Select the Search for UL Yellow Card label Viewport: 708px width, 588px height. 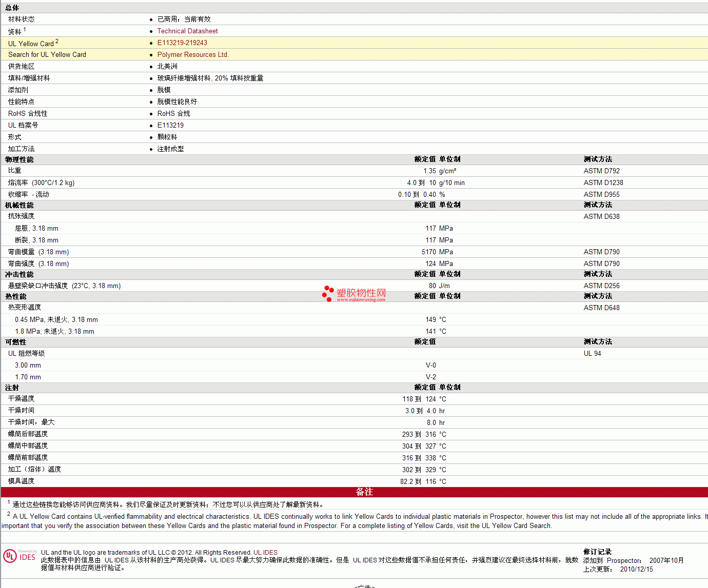tap(47, 55)
